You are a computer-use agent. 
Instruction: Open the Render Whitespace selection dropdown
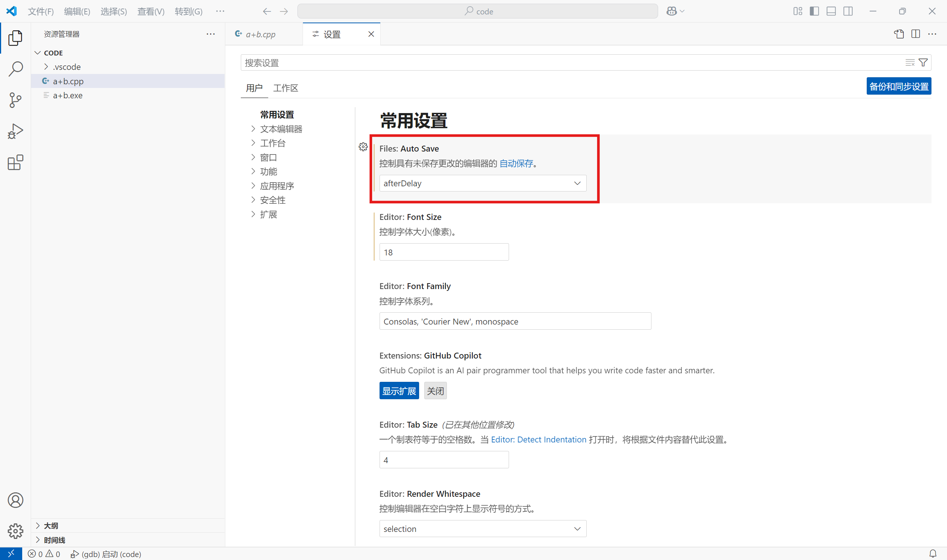tap(482, 529)
